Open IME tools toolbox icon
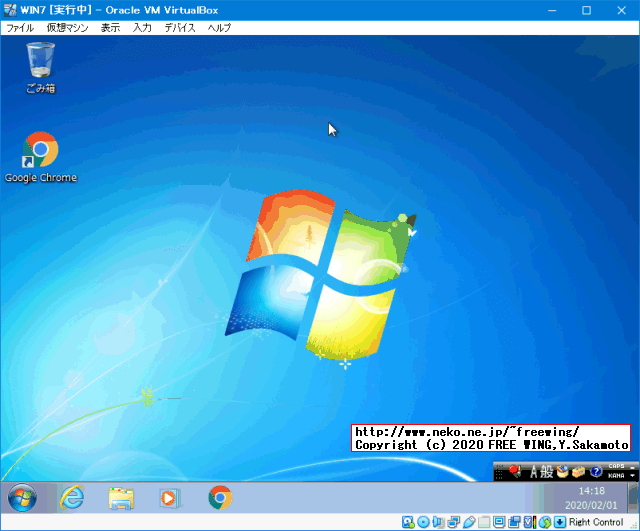 (x=578, y=471)
